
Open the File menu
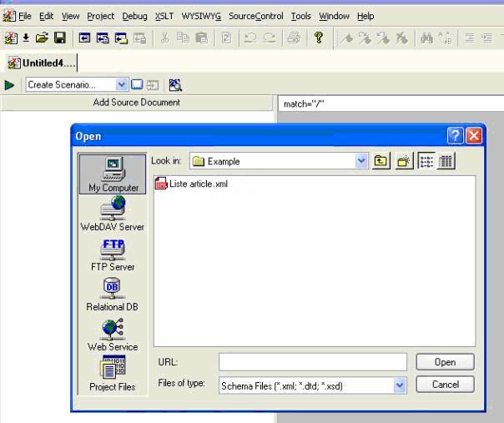pyautogui.click(x=25, y=16)
